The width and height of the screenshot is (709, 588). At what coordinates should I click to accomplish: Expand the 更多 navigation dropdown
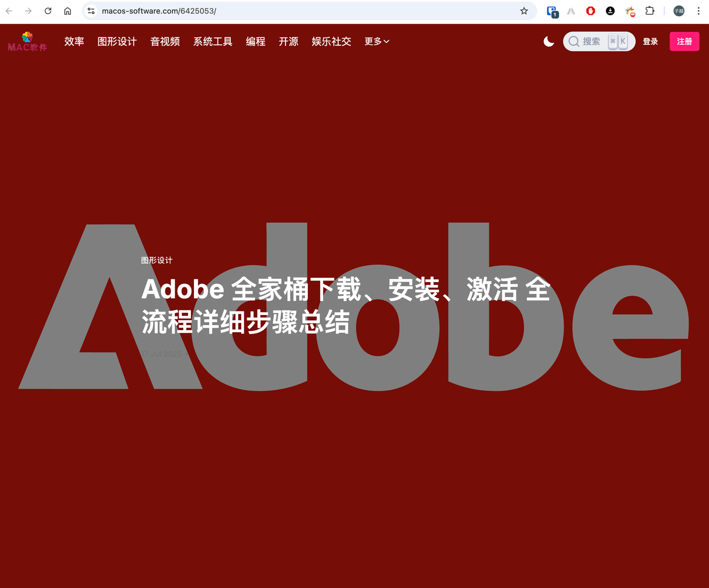coord(377,41)
